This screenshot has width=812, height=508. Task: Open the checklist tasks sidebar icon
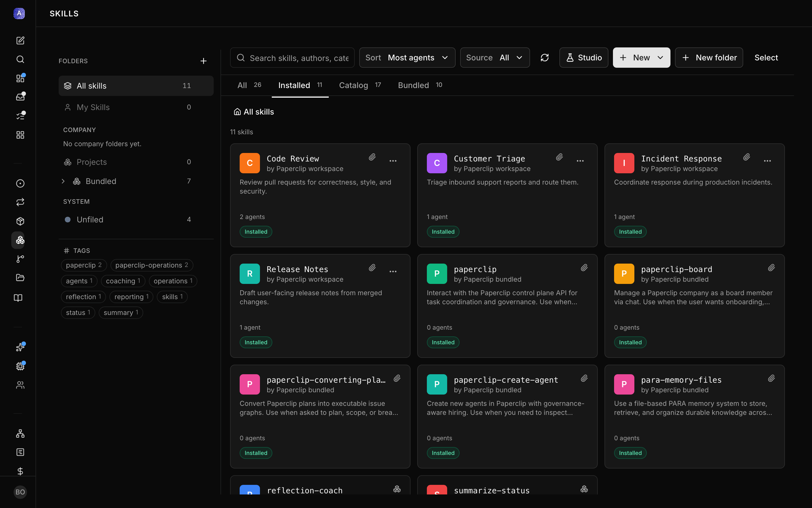[x=20, y=116]
